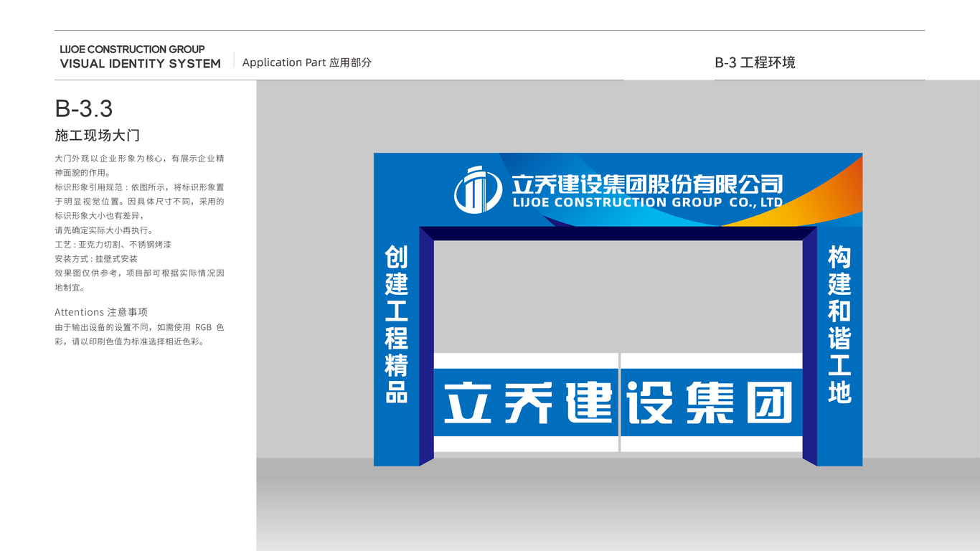Image resolution: width=980 pixels, height=551 pixels.
Task: Click 'Attentions 注意事项' heading
Action: tap(101, 312)
